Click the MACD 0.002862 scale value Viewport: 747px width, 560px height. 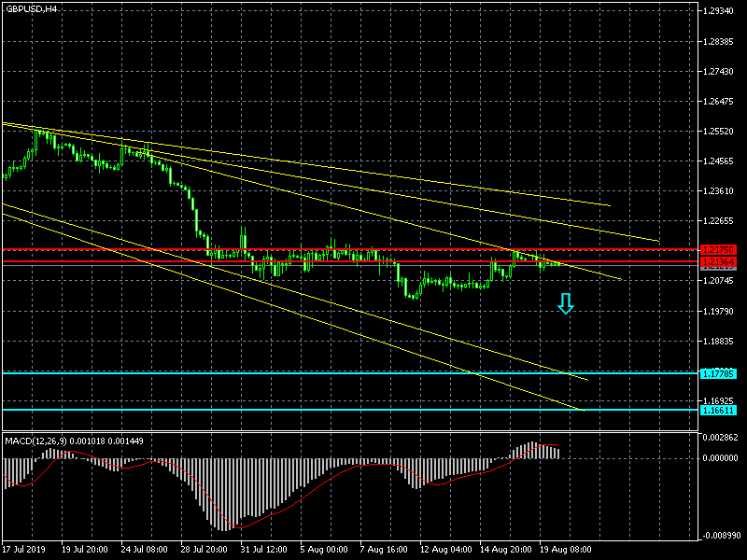720,438
